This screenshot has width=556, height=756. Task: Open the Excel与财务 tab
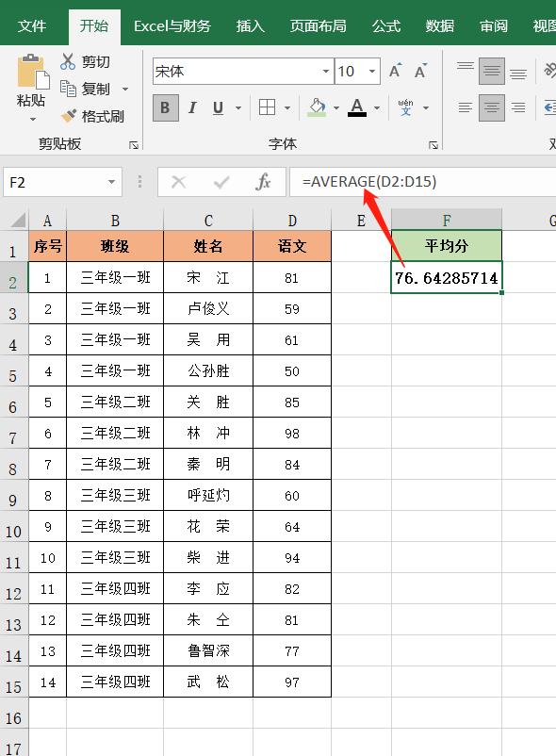[172, 25]
